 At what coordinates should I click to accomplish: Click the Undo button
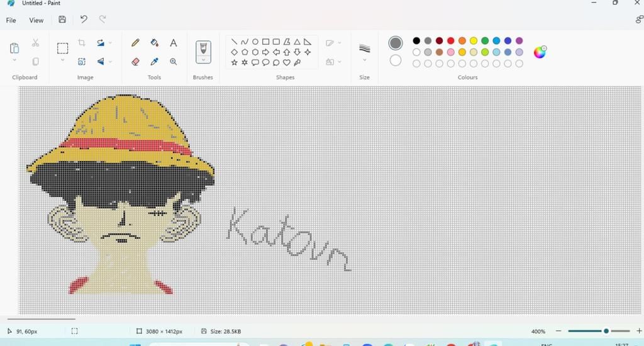pos(84,20)
